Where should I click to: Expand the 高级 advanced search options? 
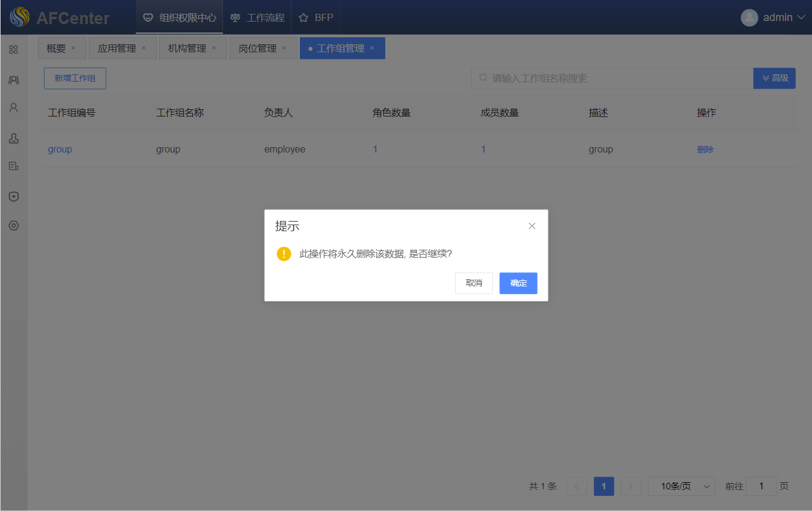774,78
